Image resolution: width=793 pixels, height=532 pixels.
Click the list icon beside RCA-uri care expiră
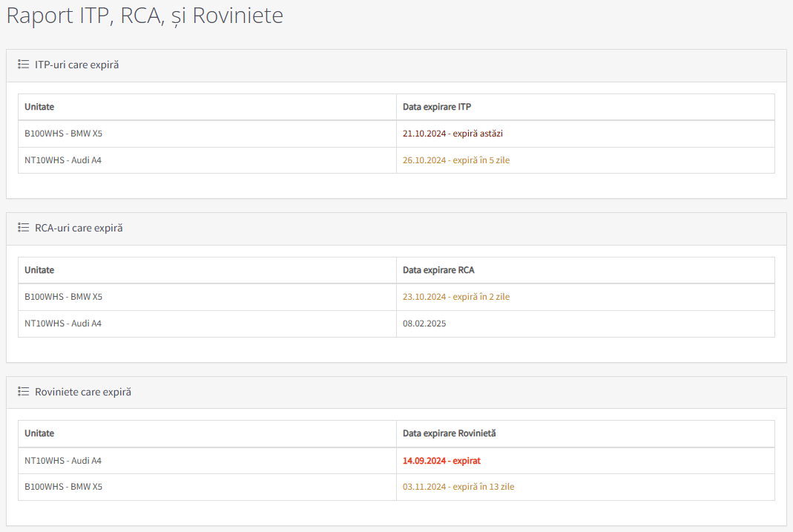(23, 228)
